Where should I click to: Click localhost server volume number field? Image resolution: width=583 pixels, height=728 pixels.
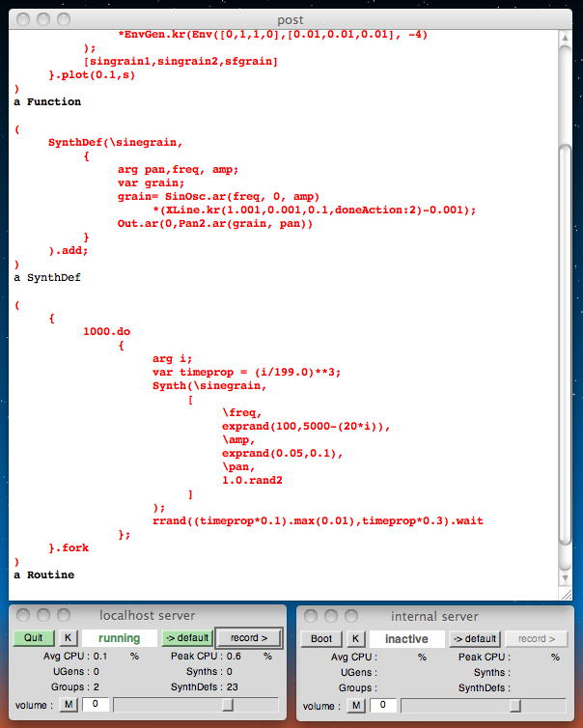point(96,704)
